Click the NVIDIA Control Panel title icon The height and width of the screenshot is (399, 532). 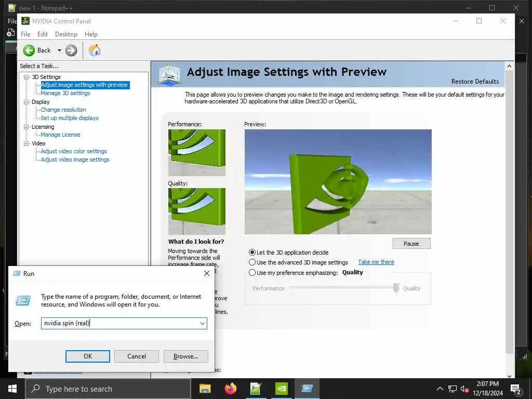tap(25, 21)
